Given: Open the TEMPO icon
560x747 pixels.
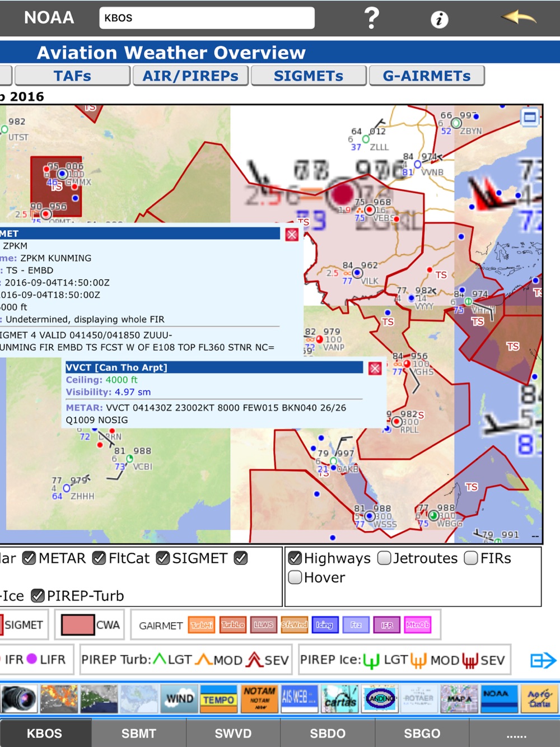Looking at the screenshot, I should tap(219, 699).
